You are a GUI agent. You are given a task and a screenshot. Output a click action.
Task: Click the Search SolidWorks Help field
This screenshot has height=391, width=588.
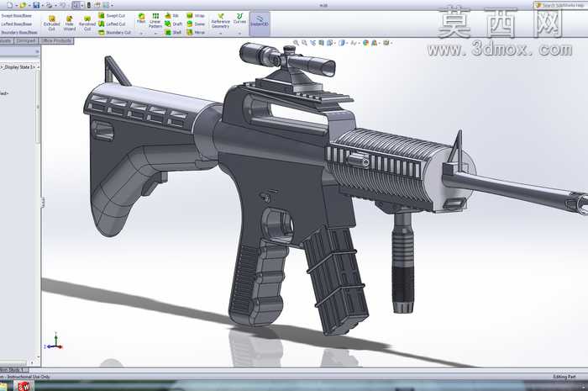click(561, 5)
